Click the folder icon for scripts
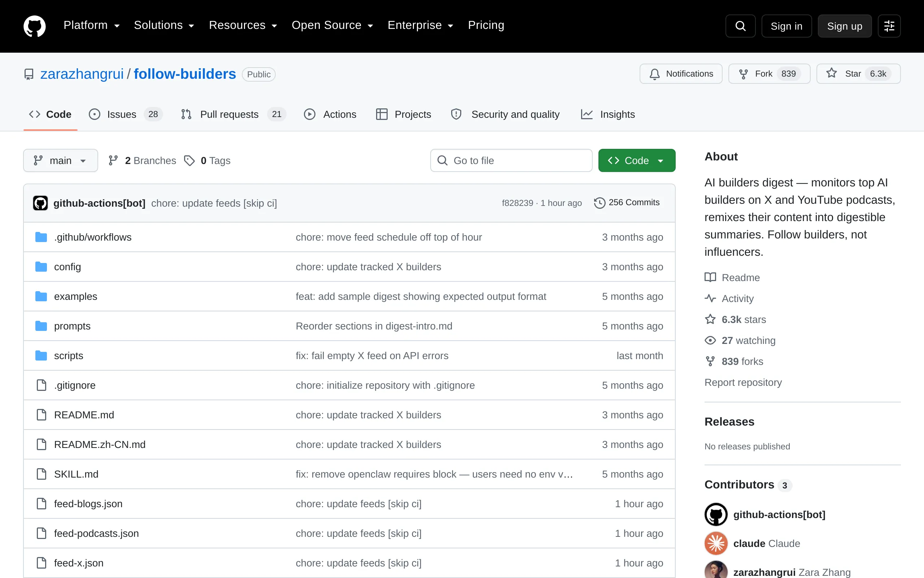 41,355
